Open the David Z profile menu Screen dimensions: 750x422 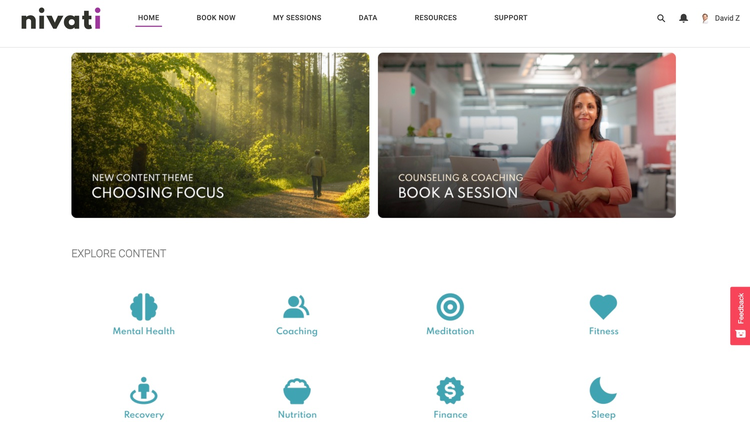720,18
